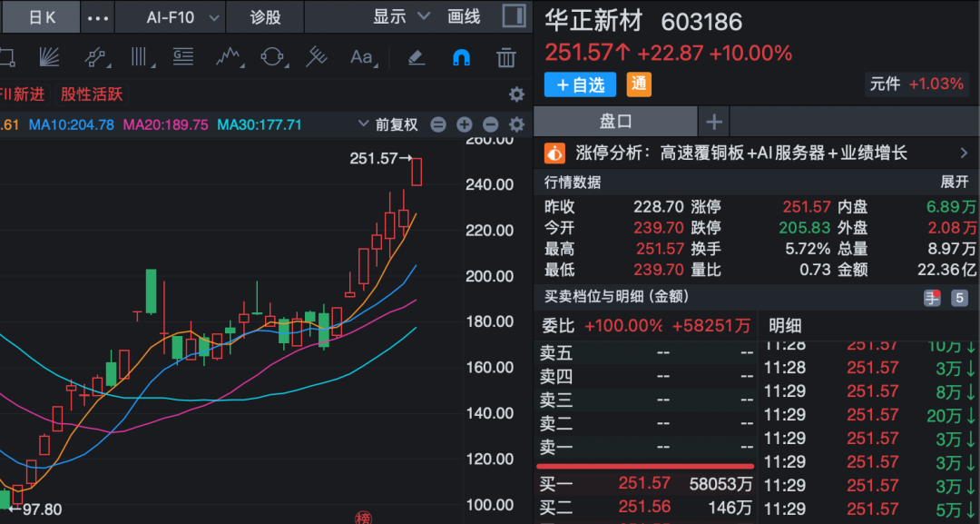Open the gear settings on MA indicator row

(516, 124)
